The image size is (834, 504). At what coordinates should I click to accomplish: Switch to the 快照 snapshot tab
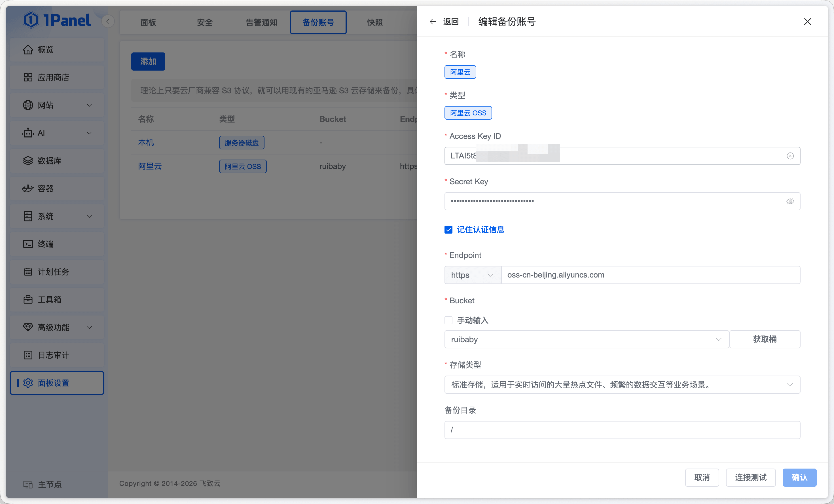(375, 22)
